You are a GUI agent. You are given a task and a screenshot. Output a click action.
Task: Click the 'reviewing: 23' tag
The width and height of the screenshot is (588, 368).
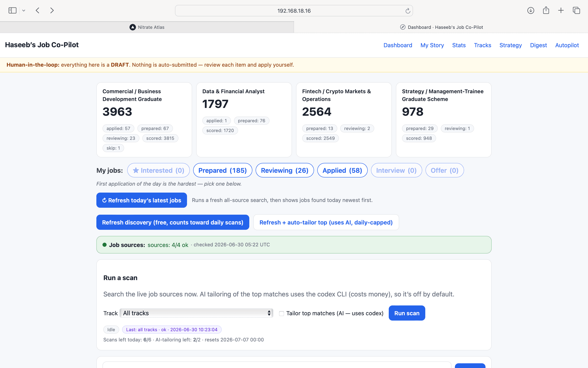121,138
